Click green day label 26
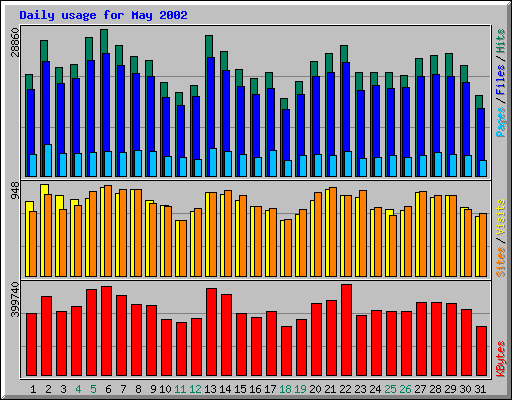The width and height of the screenshot is (512, 400). [405, 389]
